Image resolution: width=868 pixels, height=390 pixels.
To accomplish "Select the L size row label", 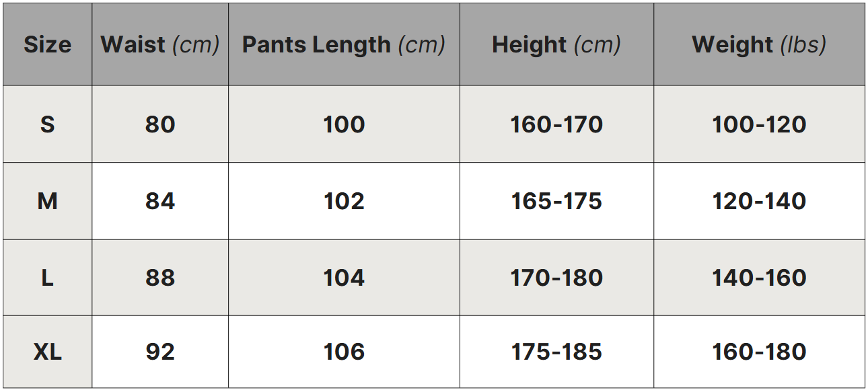I will pos(47,278).
